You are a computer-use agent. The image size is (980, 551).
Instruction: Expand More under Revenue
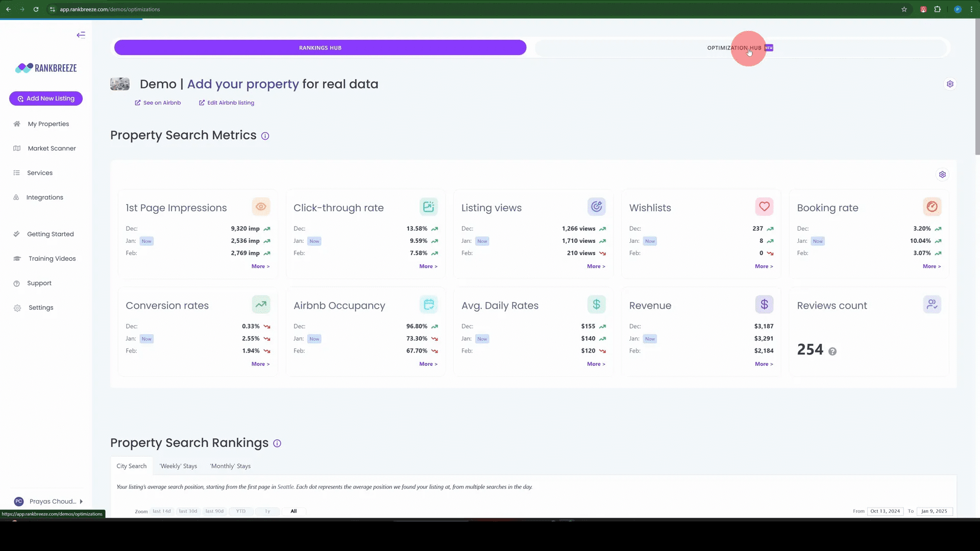764,364
